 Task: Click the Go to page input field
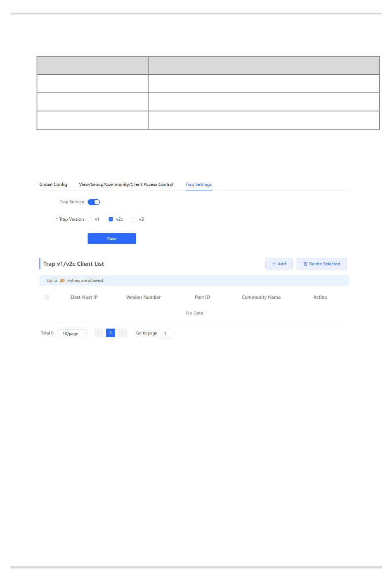(x=165, y=333)
